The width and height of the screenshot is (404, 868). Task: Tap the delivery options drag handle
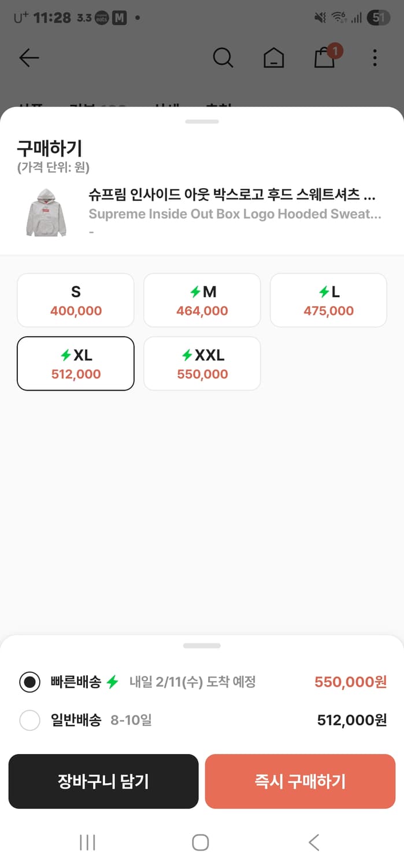pyautogui.click(x=202, y=646)
